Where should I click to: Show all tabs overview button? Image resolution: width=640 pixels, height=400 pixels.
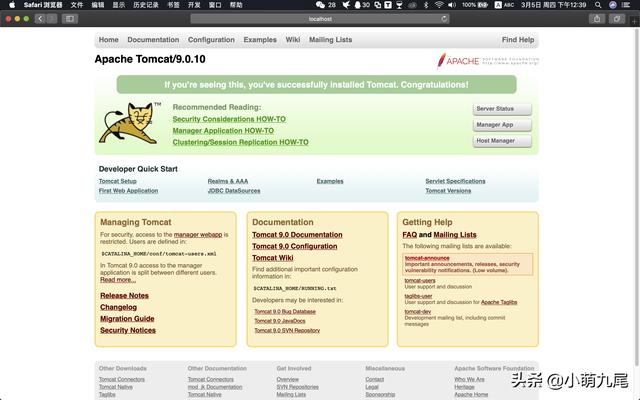tap(617, 19)
